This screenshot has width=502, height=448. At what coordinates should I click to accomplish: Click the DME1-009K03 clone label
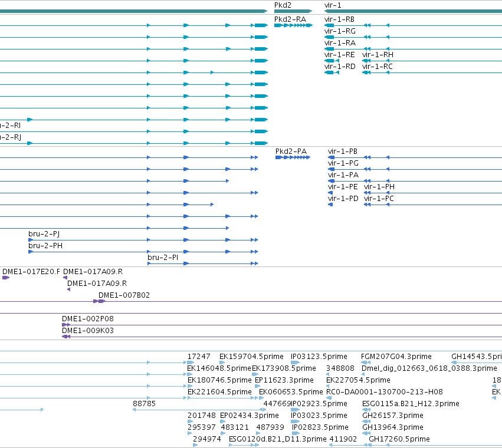pyautogui.click(x=88, y=331)
